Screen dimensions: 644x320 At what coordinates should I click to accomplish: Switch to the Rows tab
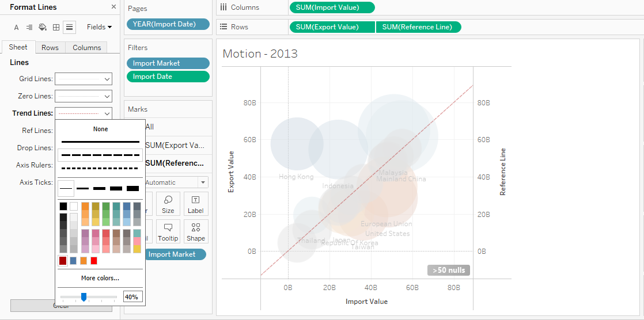pos(50,48)
